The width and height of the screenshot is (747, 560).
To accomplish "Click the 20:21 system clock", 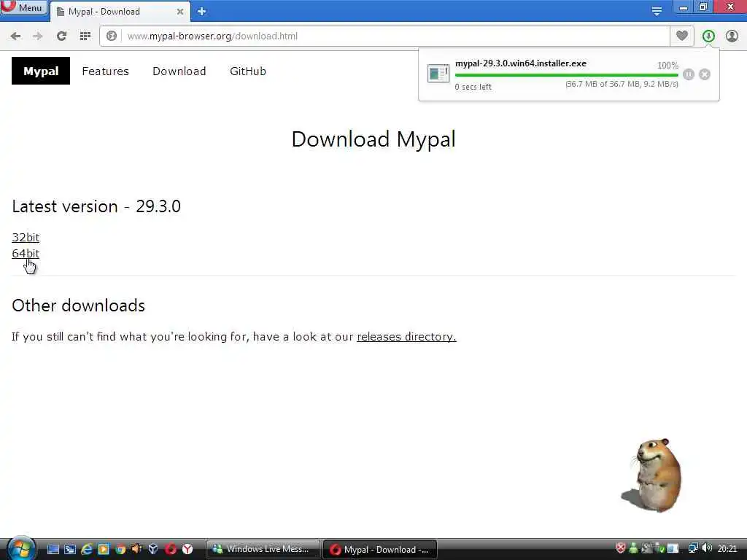I will 727,549.
